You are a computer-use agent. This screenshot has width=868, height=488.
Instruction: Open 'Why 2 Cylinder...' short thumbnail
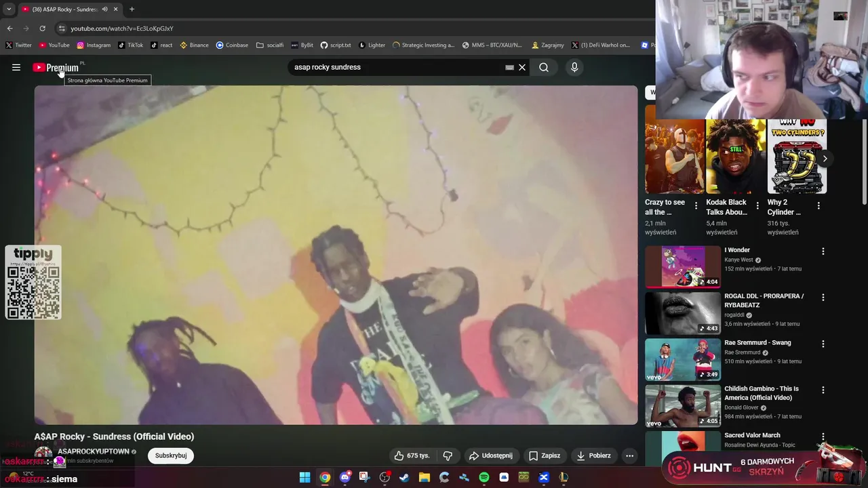pyautogui.click(x=797, y=157)
